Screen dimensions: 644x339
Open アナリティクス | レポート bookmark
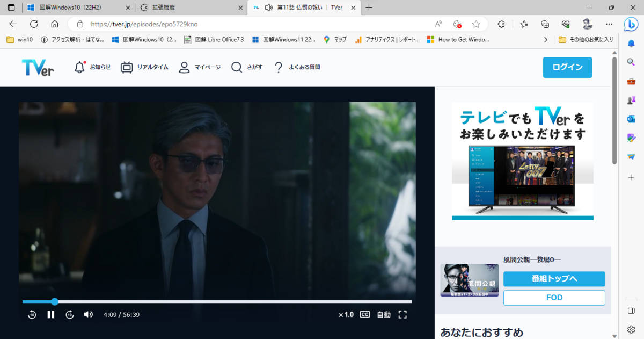(x=387, y=39)
